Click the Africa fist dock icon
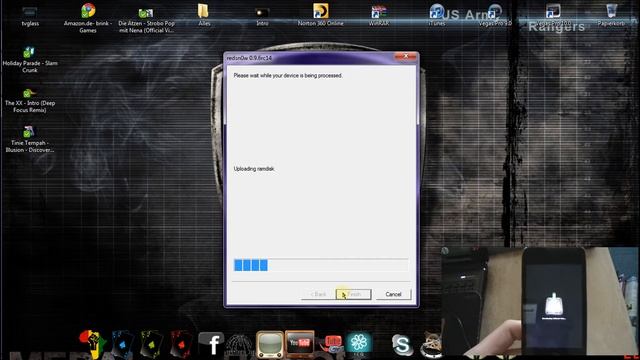Viewport: 640px width, 360px height. (93, 344)
